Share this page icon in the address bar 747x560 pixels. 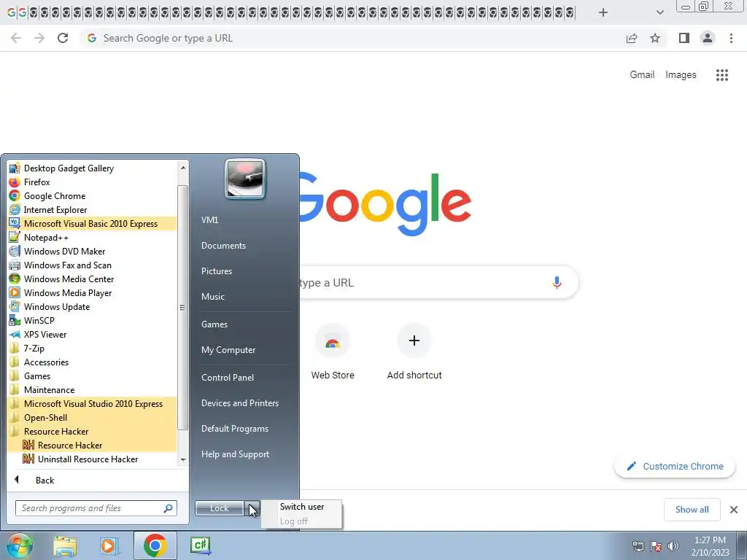[x=632, y=38]
